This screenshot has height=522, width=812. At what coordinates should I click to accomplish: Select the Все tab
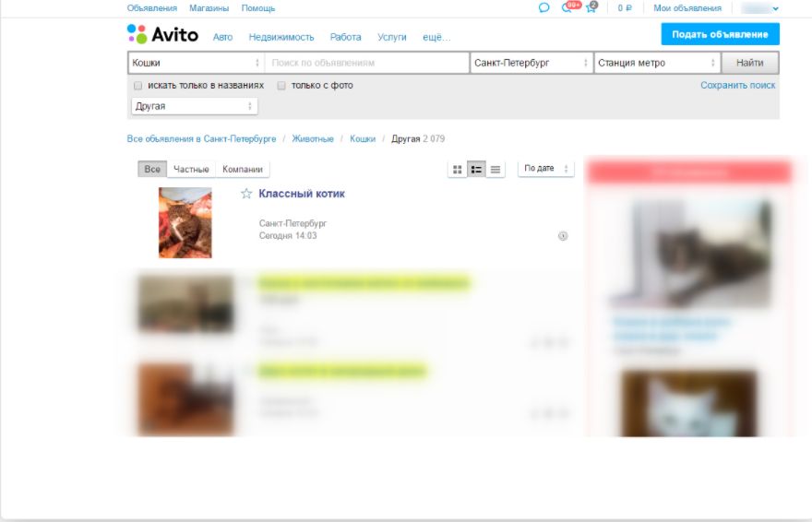point(152,169)
